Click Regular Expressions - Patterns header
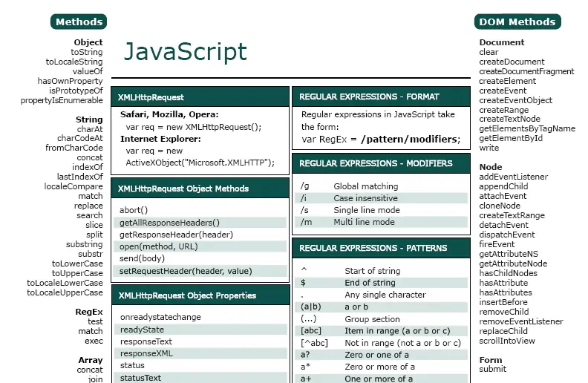Viewport: 588px width, 383px height. (x=381, y=248)
